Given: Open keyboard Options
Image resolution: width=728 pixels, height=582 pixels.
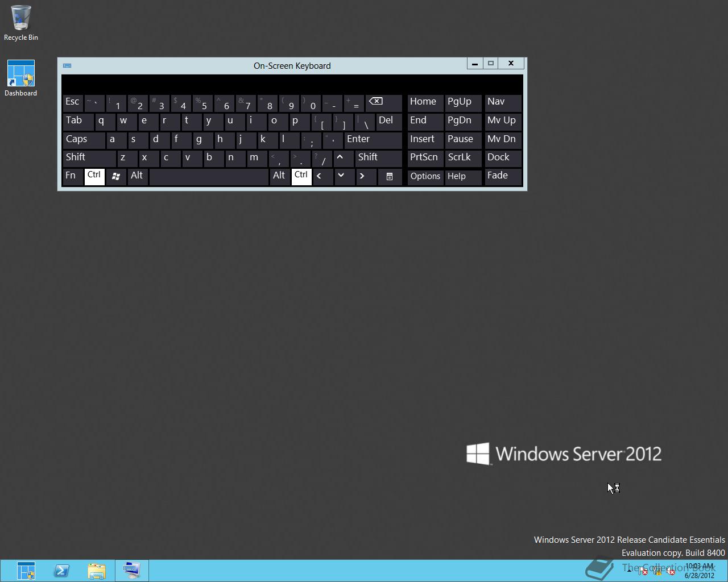Looking at the screenshot, I should [425, 177].
